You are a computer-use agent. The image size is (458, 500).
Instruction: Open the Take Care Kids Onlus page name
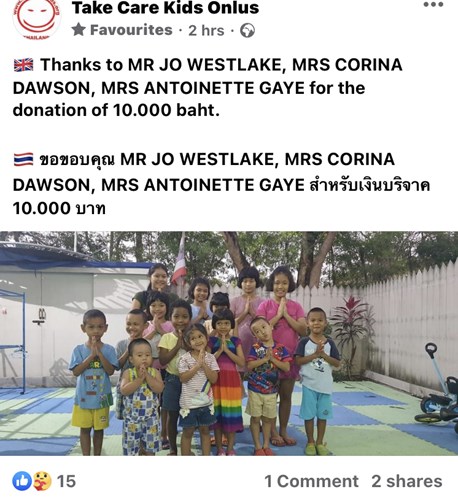click(165, 8)
